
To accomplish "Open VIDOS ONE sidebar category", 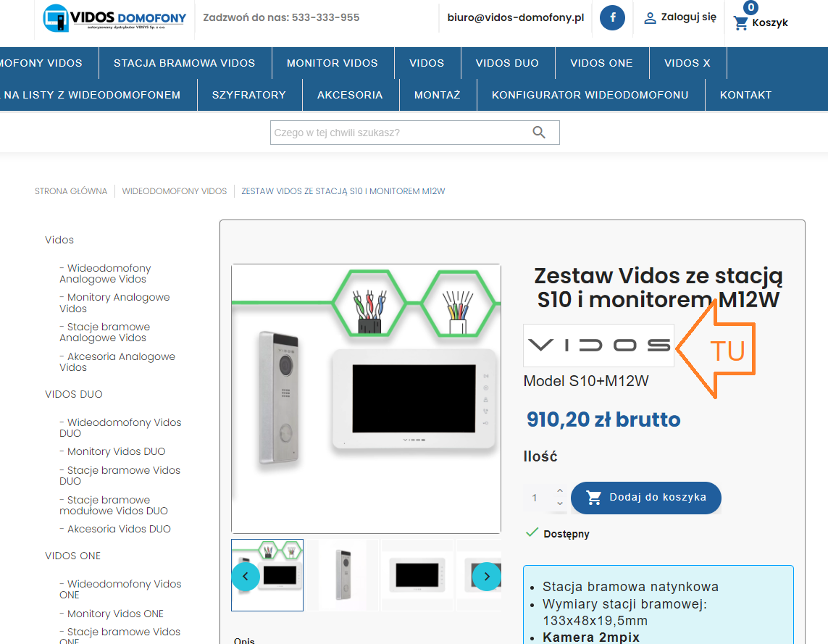I will pyautogui.click(x=73, y=556).
